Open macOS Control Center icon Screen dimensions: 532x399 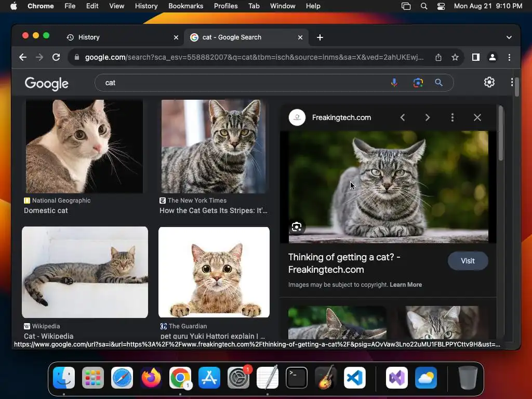pyautogui.click(x=441, y=6)
